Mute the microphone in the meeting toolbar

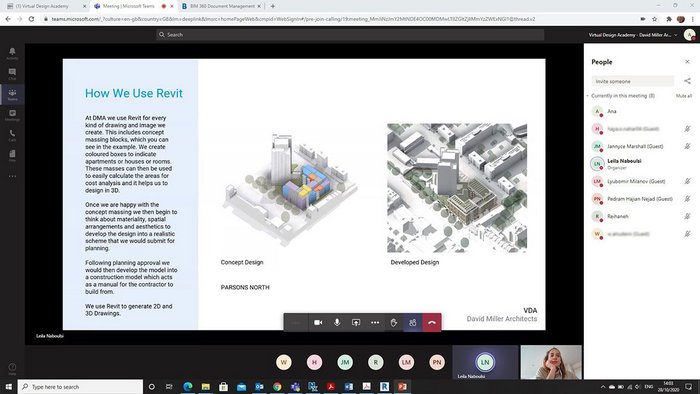[337, 323]
